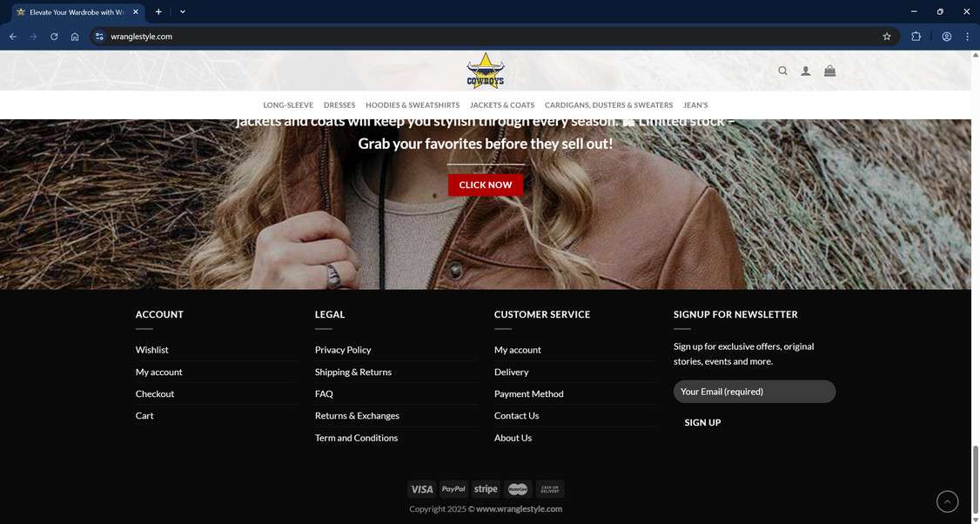Click the scroll-to-top circular arrow

coord(947,501)
